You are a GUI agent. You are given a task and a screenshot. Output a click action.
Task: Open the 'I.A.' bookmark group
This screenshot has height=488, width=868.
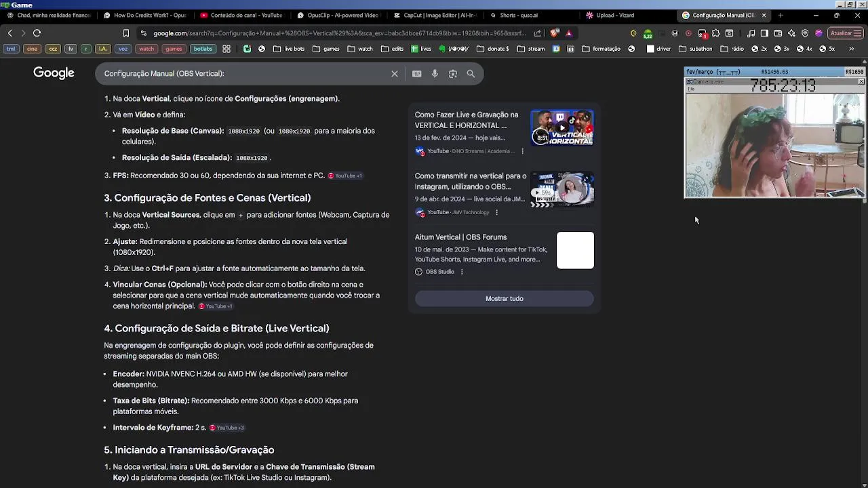point(102,49)
